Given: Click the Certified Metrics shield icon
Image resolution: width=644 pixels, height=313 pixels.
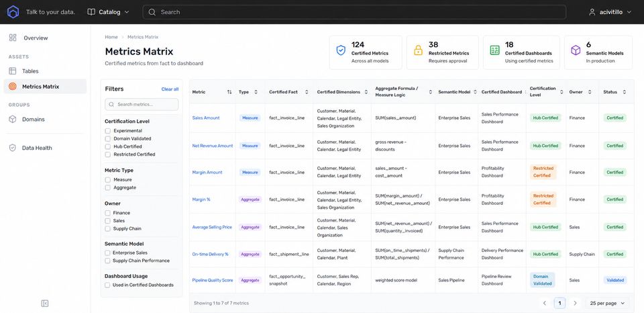Looking at the screenshot, I should coord(341,50).
